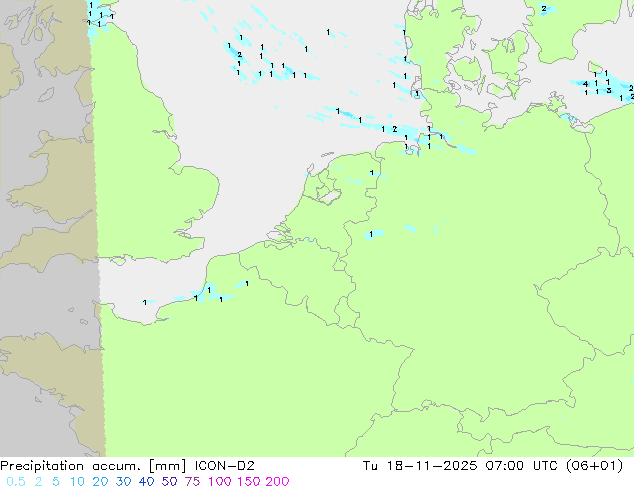Click the 'ICON-D2' model label
Viewport: 634px width, 490px height.
(x=225, y=466)
